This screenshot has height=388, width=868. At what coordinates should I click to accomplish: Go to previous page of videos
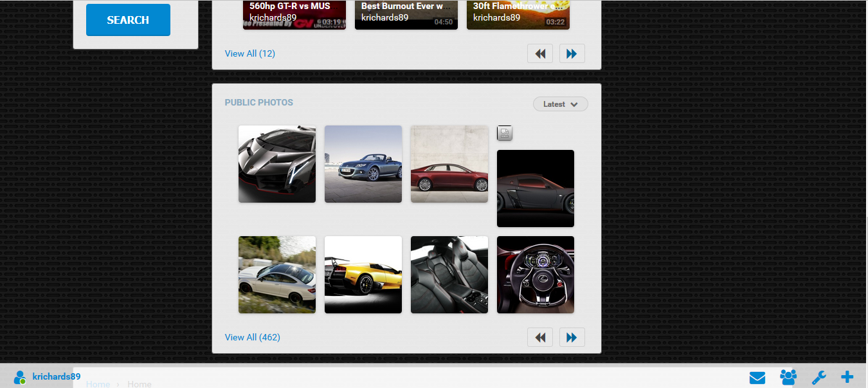[x=540, y=53]
